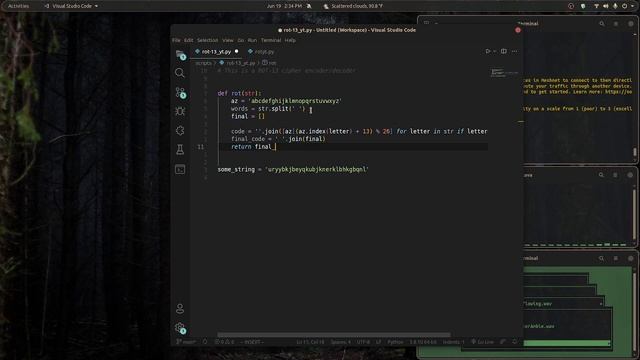Click the INSERT mode indicator in the status bar
The height and width of the screenshot is (360, 640).
click(x=252, y=342)
